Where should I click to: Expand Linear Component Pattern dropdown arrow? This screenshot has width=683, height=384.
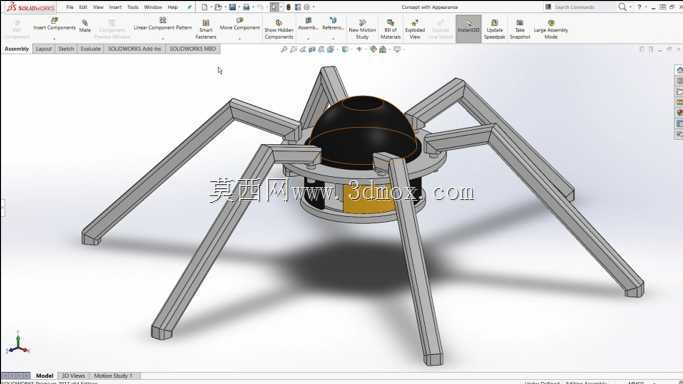[162, 38]
